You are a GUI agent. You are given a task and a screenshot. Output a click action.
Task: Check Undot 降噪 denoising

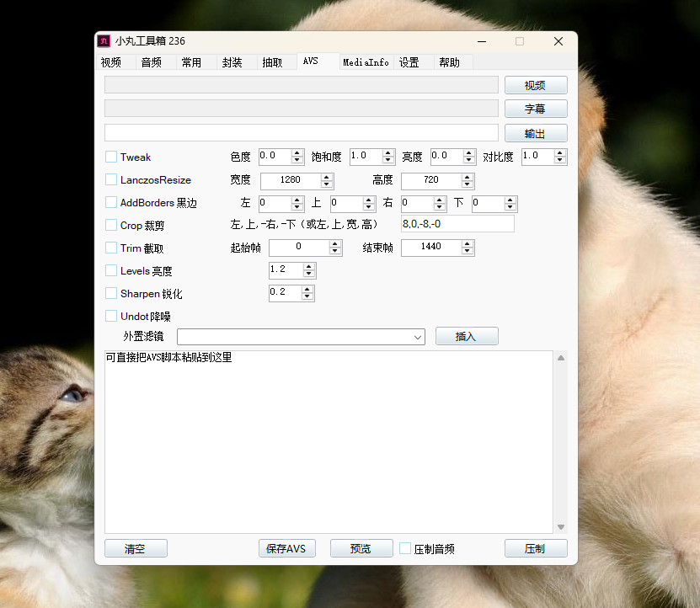click(x=110, y=316)
